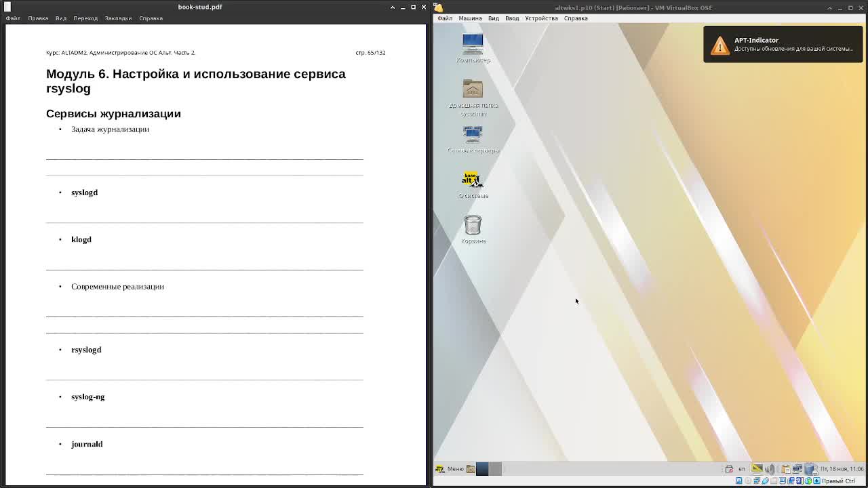
Task: Open the Домашняя папка desktop folder icon
Action: [473, 98]
